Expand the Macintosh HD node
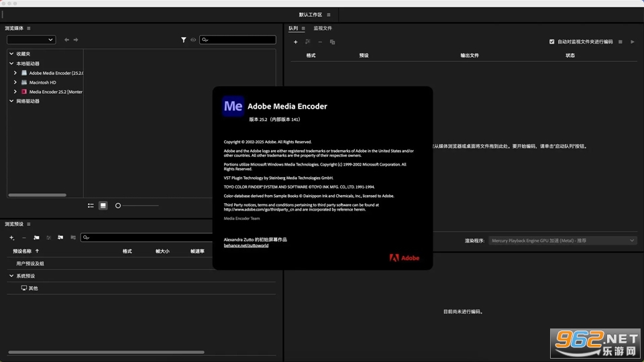The image size is (644, 362). 15,82
